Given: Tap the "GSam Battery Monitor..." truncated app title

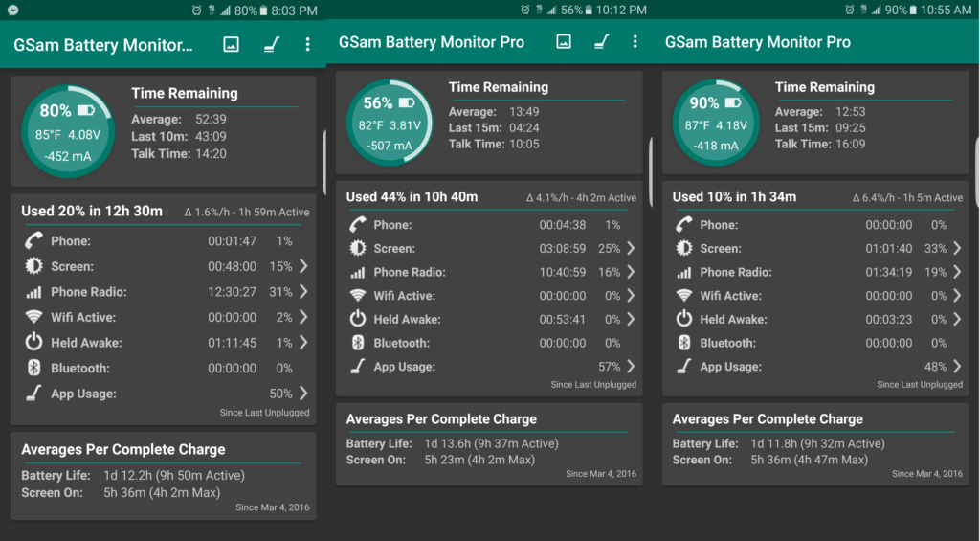Looking at the screenshot, I should tap(103, 45).
